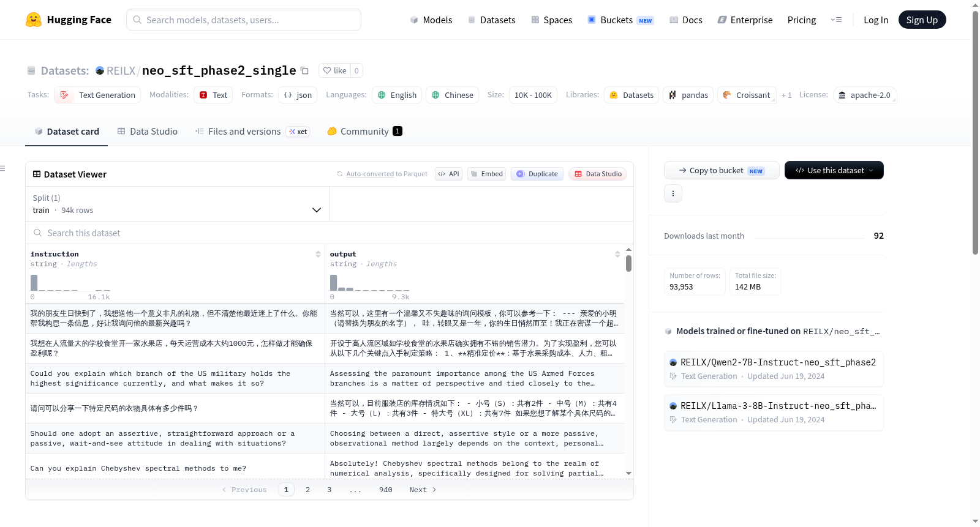The image size is (980, 527).
Task: Focus the Search this dataset field
Action: [330, 233]
